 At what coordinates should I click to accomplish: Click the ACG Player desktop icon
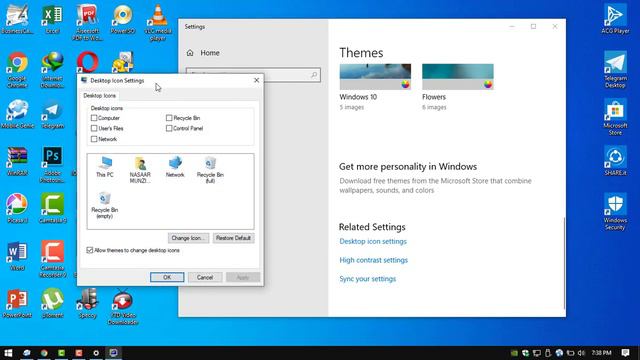point(615,19)
